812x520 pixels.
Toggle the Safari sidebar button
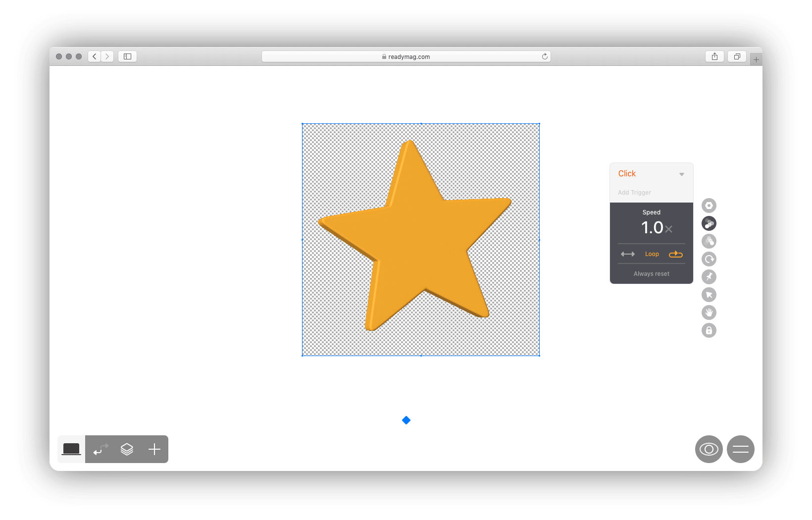(127, 56)
